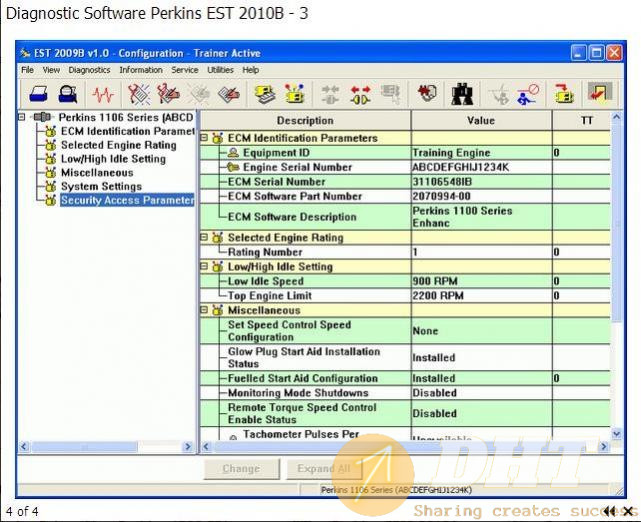Viewport: 641px width, 522px height.
Task: Click the binoculars search icon
Action: [x=462, y=94]
